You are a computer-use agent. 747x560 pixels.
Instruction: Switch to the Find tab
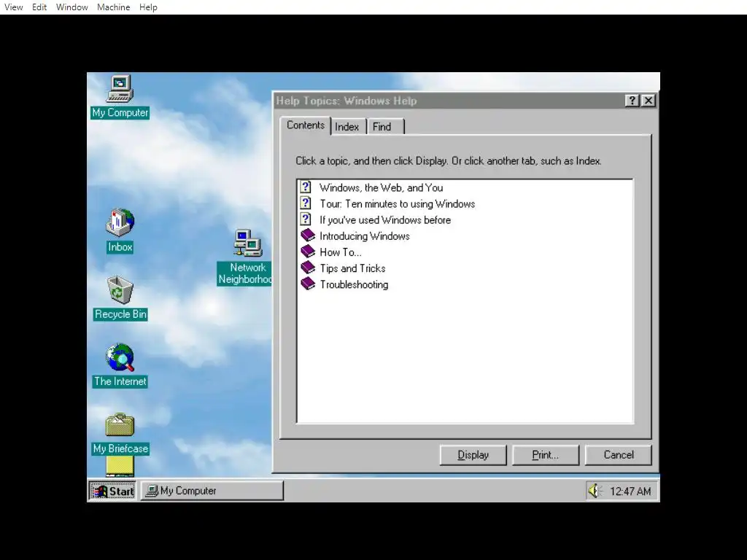[x=385, y=127]
